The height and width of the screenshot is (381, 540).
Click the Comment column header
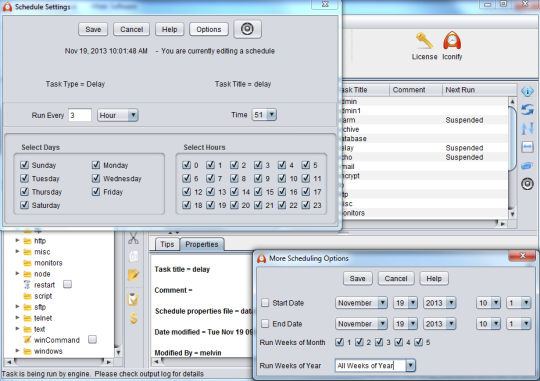(x=416, y=90)
